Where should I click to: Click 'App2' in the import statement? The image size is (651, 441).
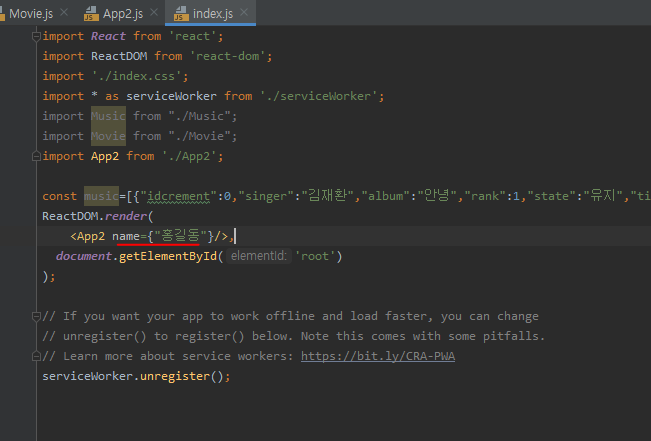tap(105, 156)
